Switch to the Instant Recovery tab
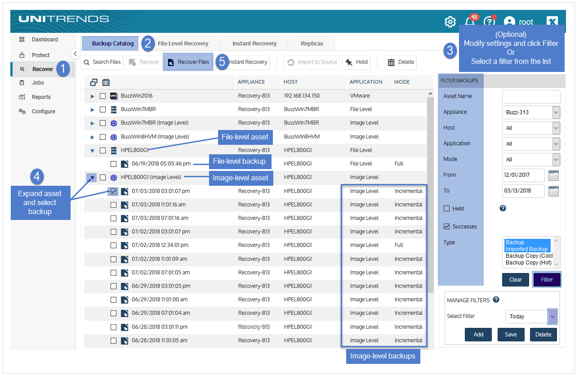Image resolution: width=588 pixels, height=385 pixels. pos(254,44)
